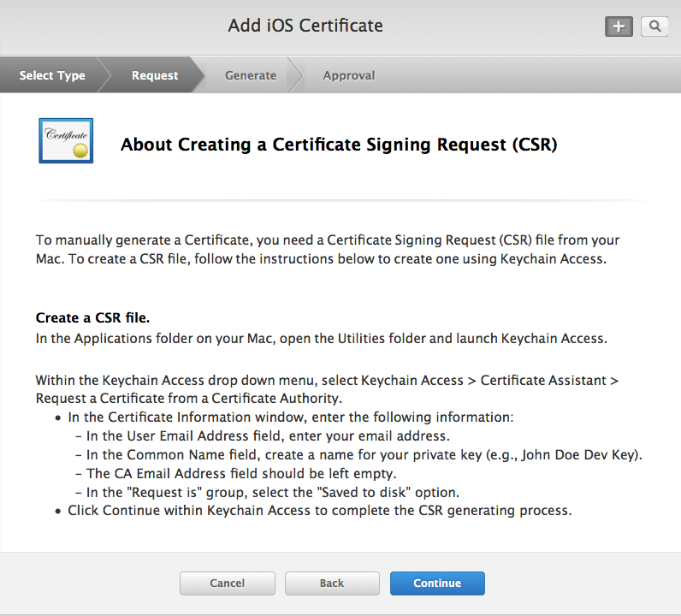
Task: Select the Request step in breadcrumb
Action: tap(155, 75)
